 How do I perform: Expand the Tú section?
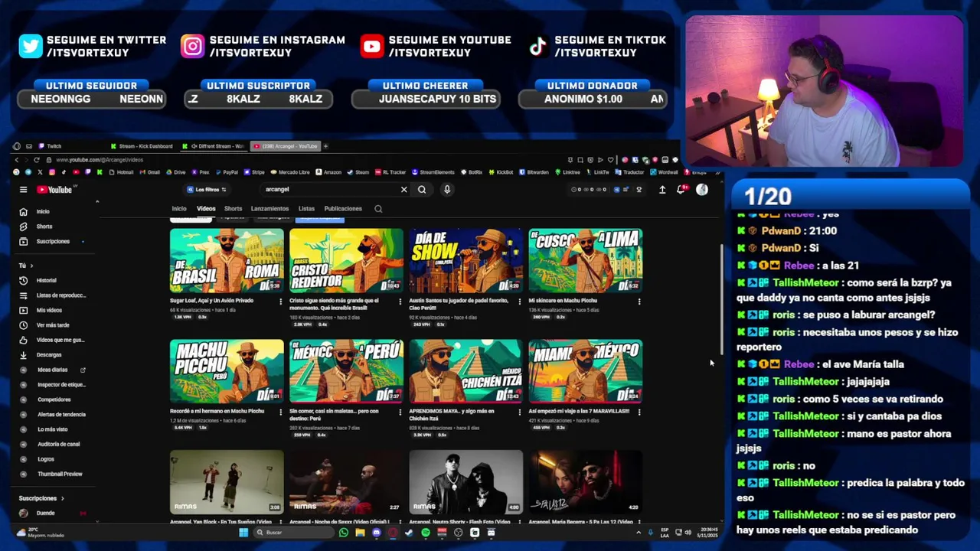pos(26,266)
